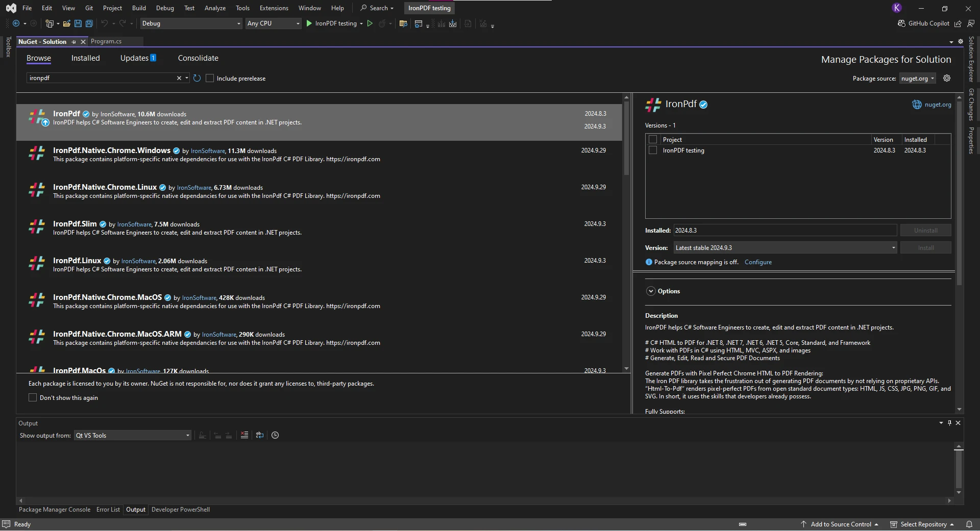Toggle word wrap in Output pane
Viewport: 980px width, 531px height.
(260, 435)
